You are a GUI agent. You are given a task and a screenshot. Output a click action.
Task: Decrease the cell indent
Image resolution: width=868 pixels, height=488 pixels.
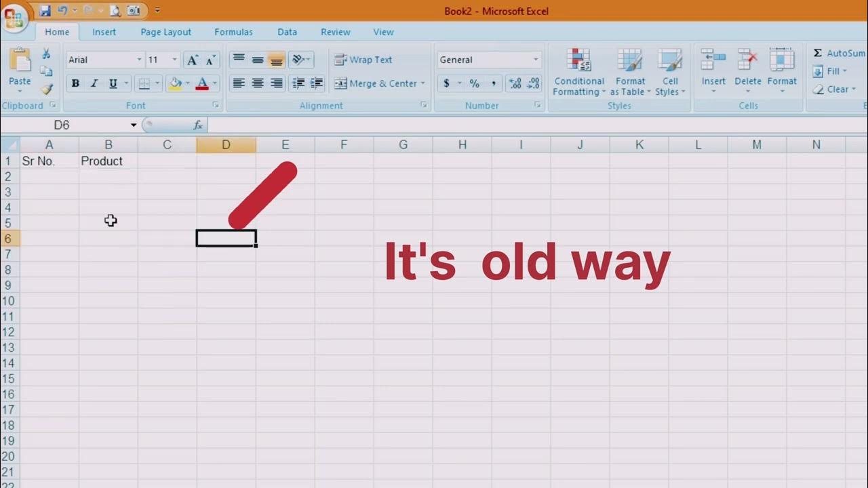(x=298, y=83)
